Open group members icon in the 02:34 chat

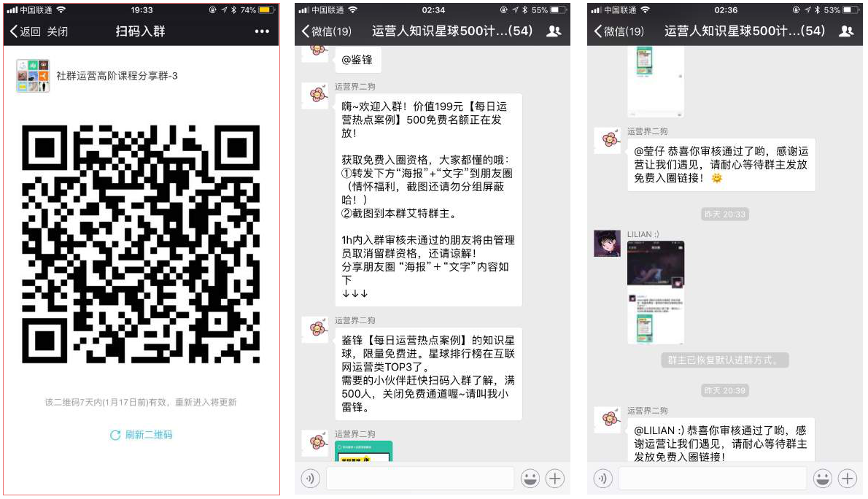pyautogui.click(x=554, y=31)
